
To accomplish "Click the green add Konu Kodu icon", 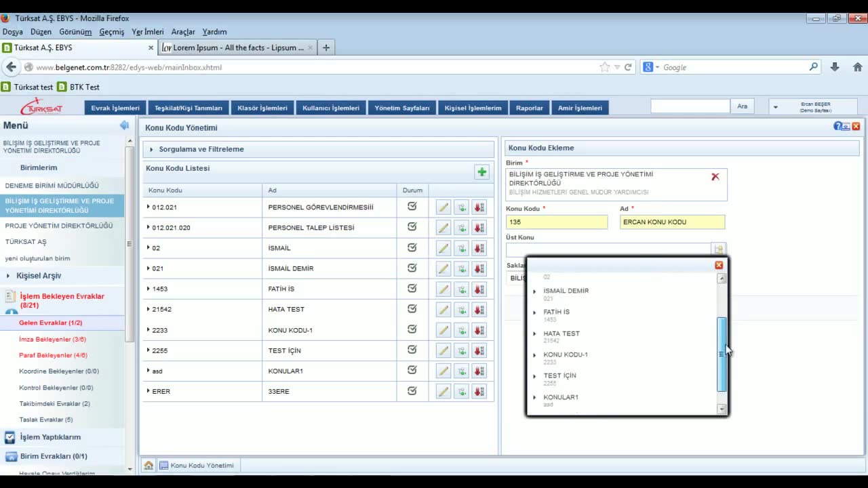I will pyautogui.click(x=481, y=172).
